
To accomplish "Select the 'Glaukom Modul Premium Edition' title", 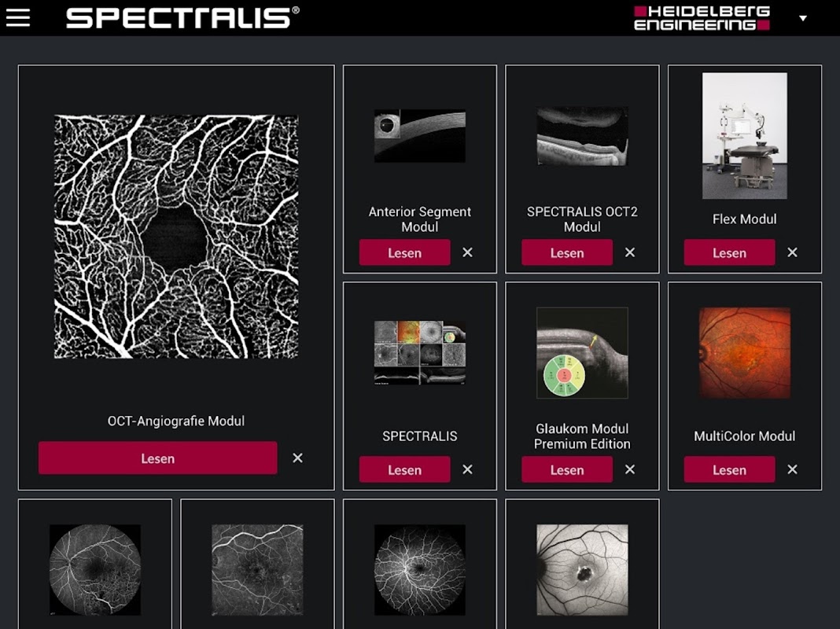I will [582, 436].
